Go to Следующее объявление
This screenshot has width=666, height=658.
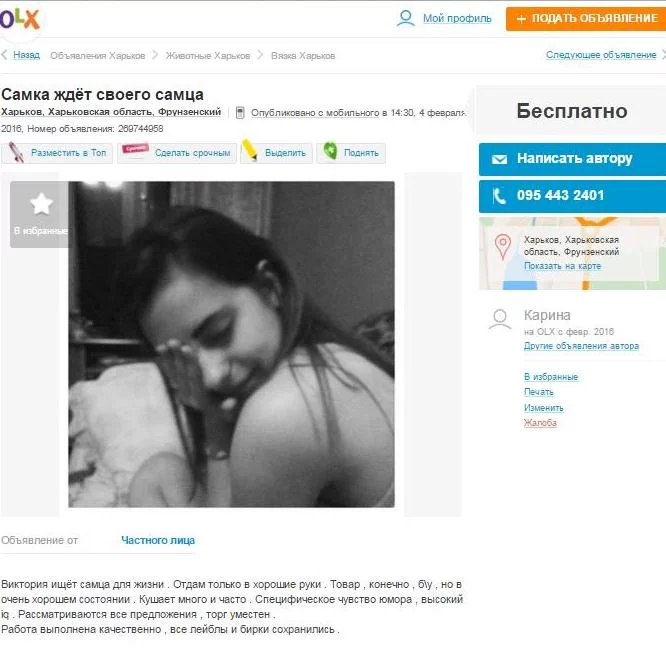click(601, 55)
